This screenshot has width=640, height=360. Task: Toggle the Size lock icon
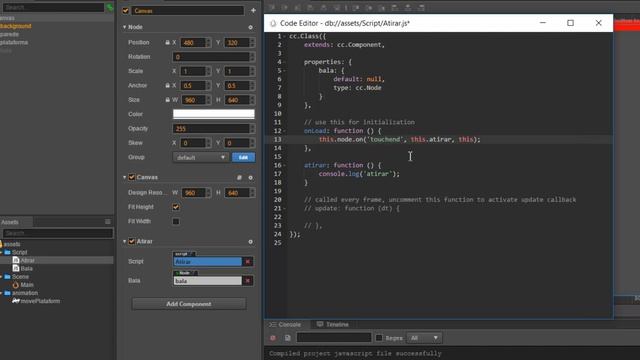click(167, 100)
